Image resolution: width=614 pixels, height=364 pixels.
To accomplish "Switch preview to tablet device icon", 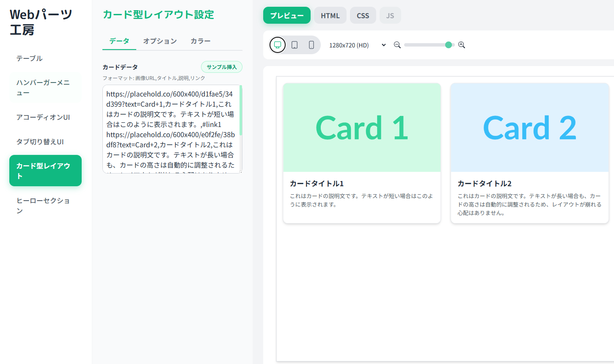I will [295, 45].
